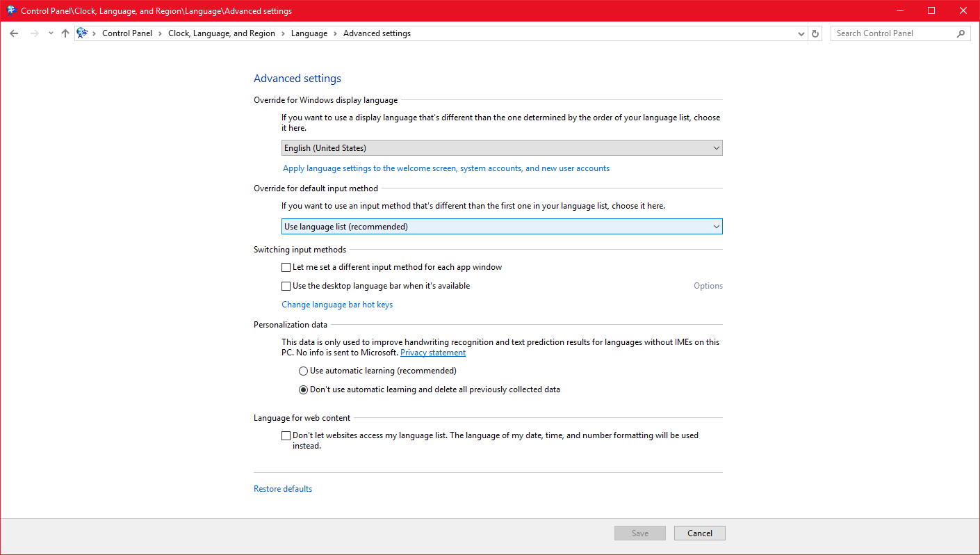Click the address bar Control Panel icon

coord(82,33)
